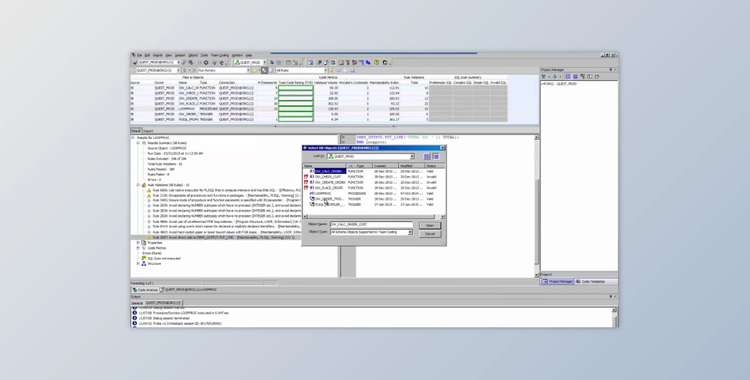This screenshot has height=380, width=750.
Task: Switch dialog to details view icon
Action: (x=436, y=156)
